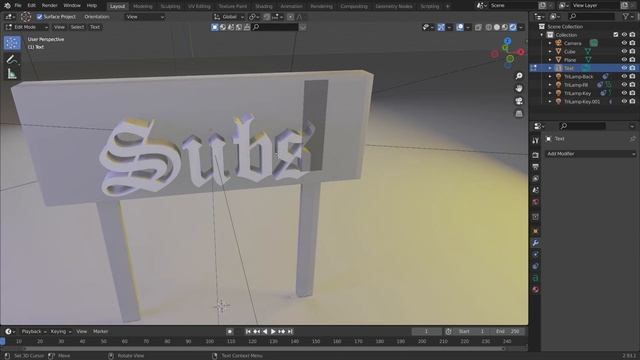Open the World properties tab
This screenshot has height=360, width=640.
pos(536,202)
